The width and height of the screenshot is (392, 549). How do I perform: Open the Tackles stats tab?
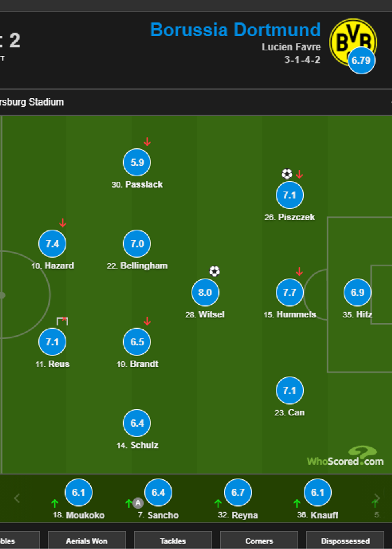point(173,541)
